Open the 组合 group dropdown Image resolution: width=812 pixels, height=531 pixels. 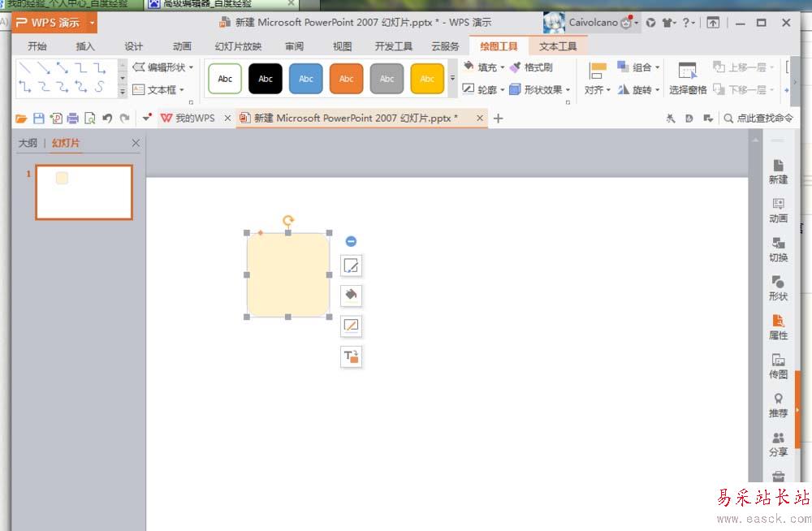[x=638, y=67]
